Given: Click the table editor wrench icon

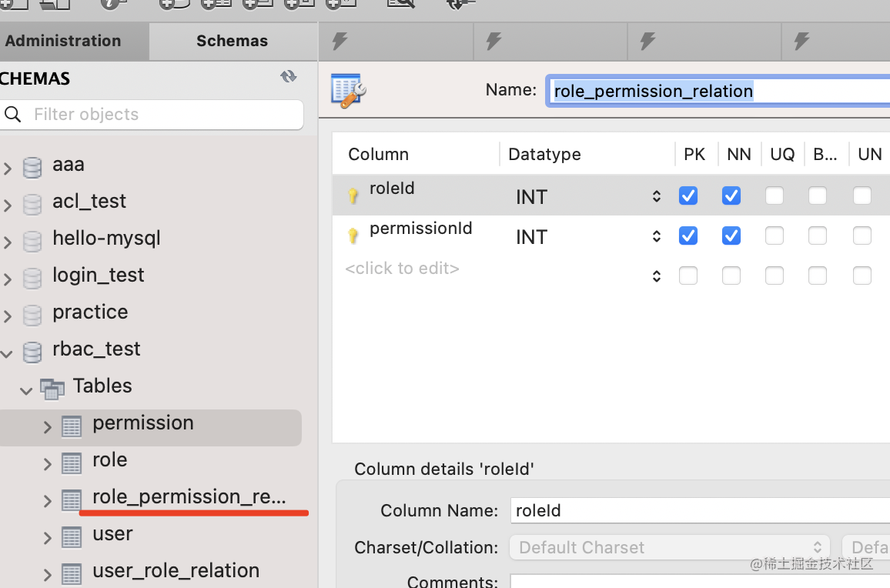Looking at the screenshot, I should click(348, 90).
